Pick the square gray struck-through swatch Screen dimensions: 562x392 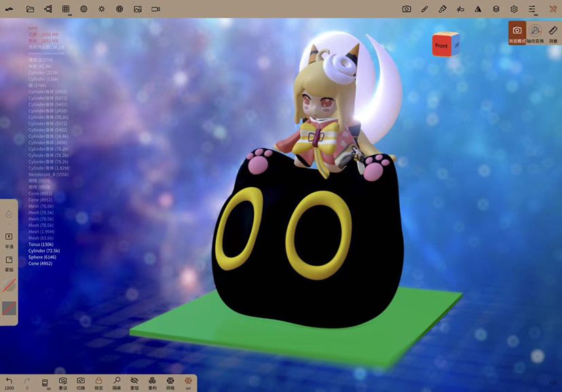[x=9, y=308]
